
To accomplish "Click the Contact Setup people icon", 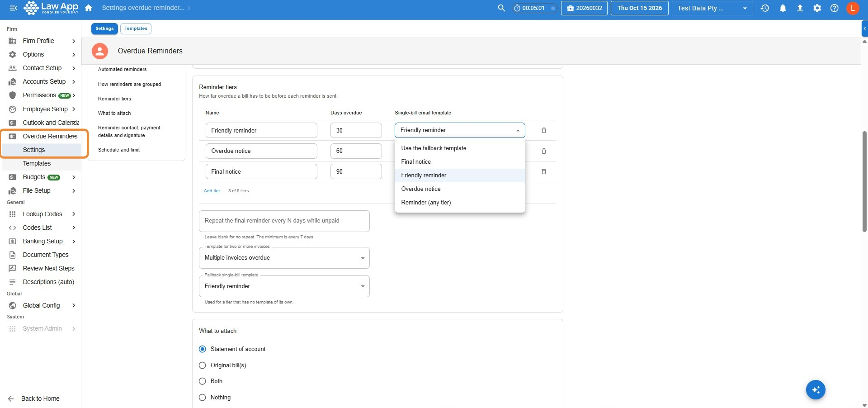I will click(x=13, y=68).
